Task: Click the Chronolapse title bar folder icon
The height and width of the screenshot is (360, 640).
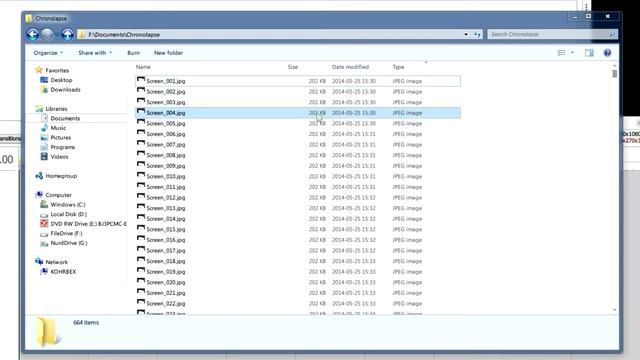Action: pyautogui.click(x=29, y=18)
